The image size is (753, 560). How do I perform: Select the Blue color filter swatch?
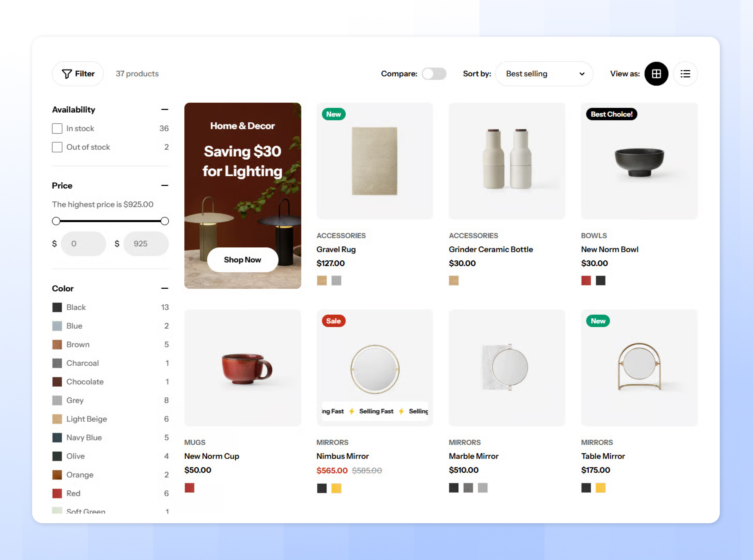click(x=57, y=326)
